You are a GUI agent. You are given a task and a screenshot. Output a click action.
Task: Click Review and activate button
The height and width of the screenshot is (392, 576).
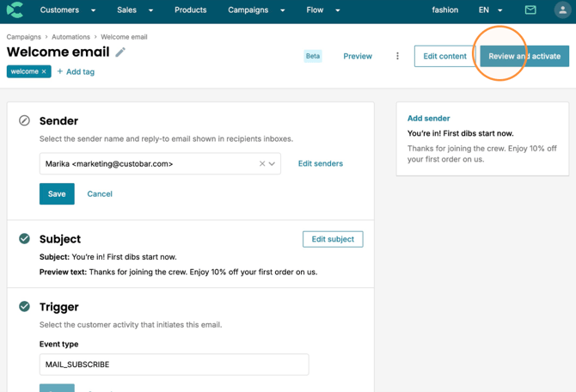(x=524, y=56)
